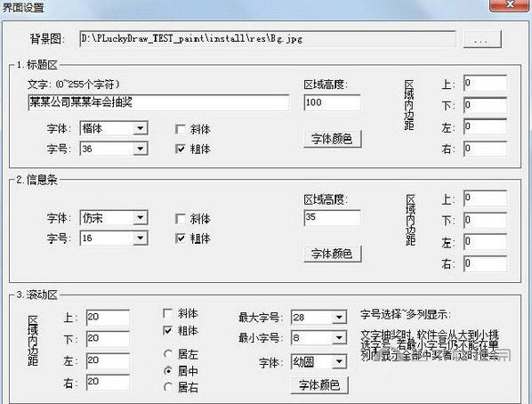Close the 界面设置 dialog window

[509, 4]
